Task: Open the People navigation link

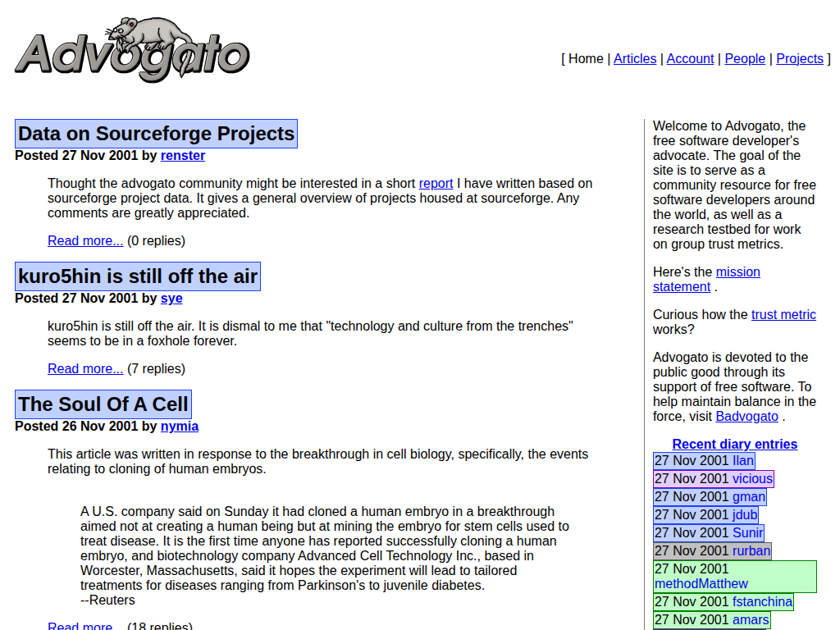Action: [745, 58]
